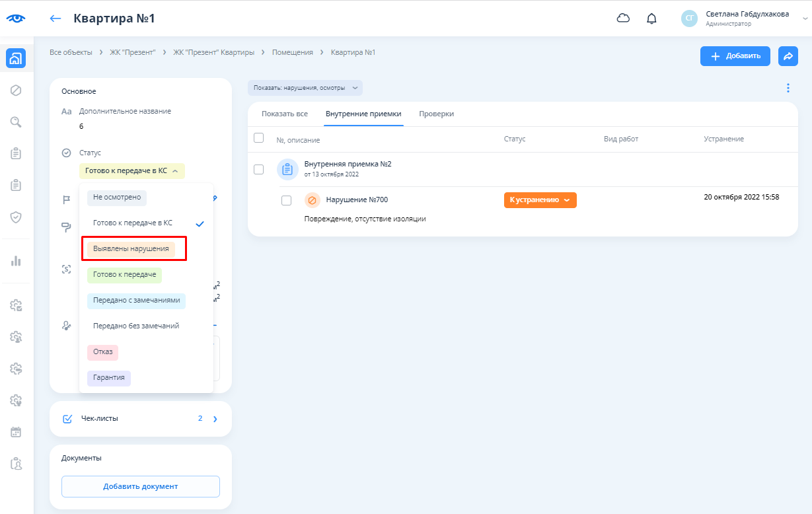Click the back arrow beside Квартира №1
812x514 pixels.
pos(55,18)
